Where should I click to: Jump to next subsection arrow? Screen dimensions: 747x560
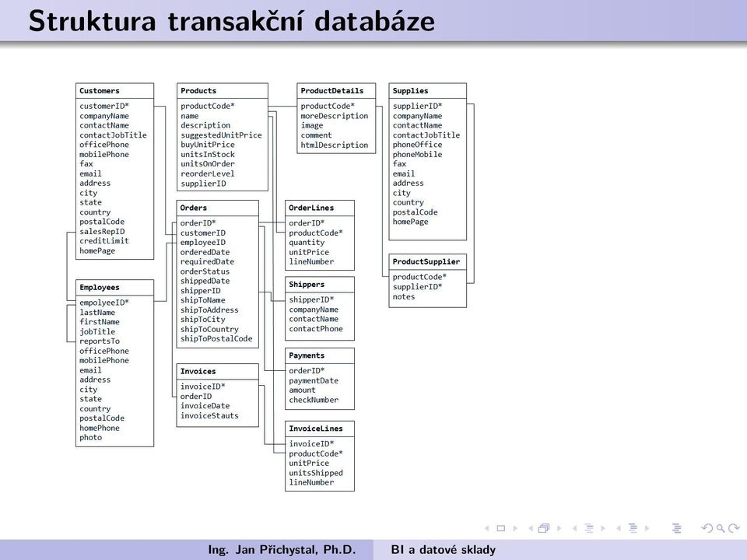(603, 528)
